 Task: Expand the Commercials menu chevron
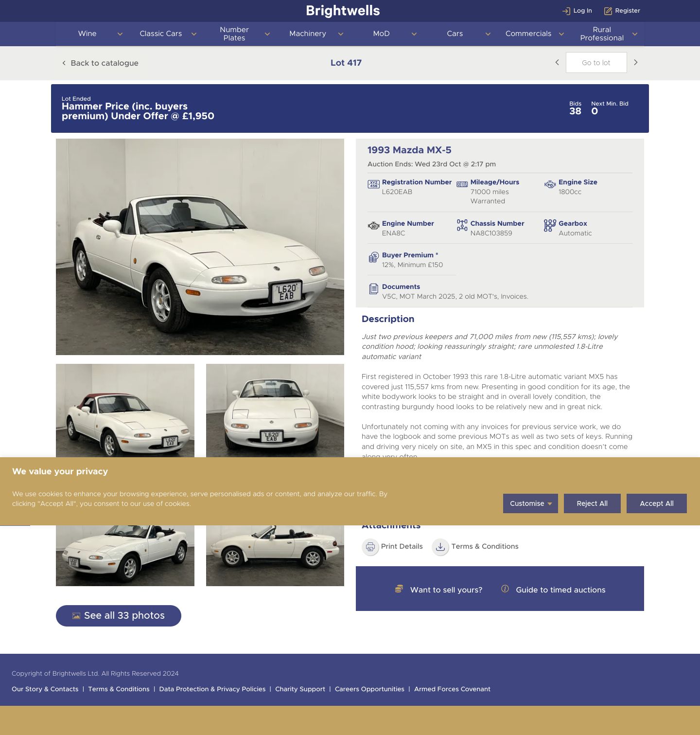tap(561, 34)
